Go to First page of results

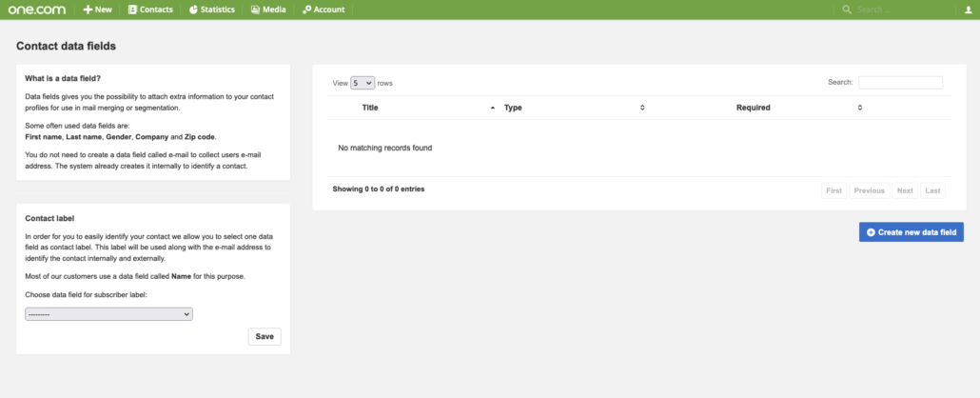tap(833, 190)
